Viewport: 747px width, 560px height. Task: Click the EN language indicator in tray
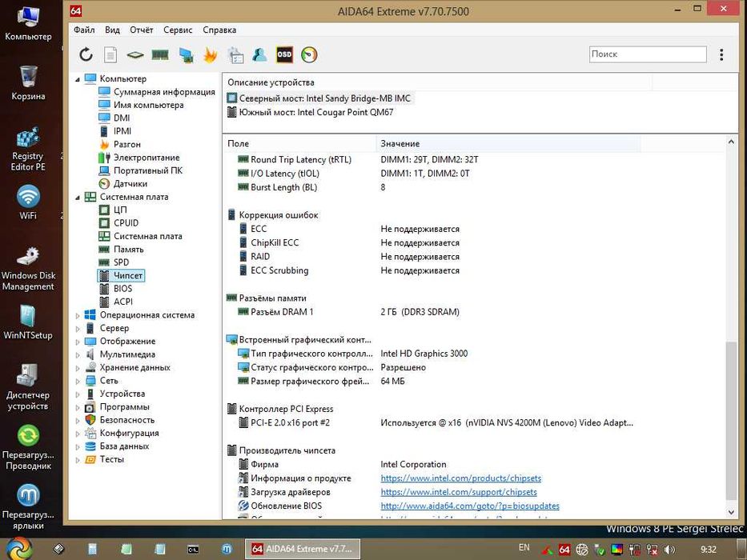524,548
